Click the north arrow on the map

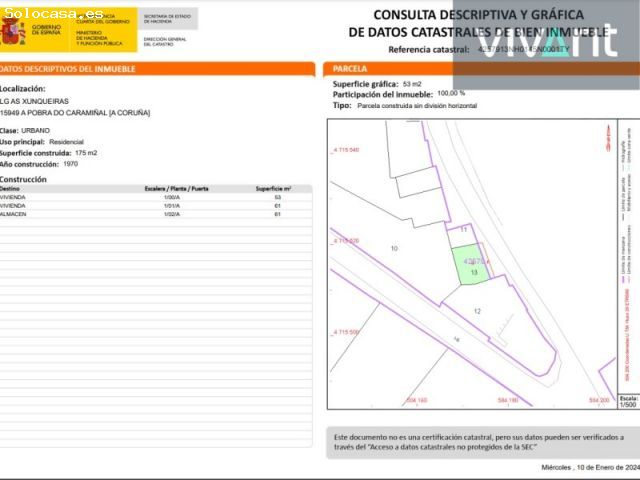coord(609,138)
